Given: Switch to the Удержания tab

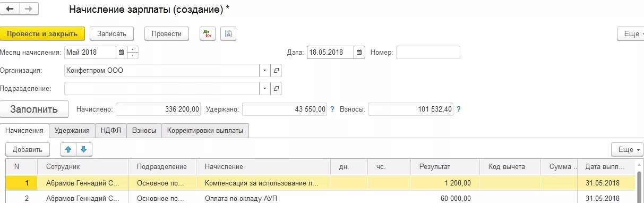Looking at the screenshot, I should 72,131.
